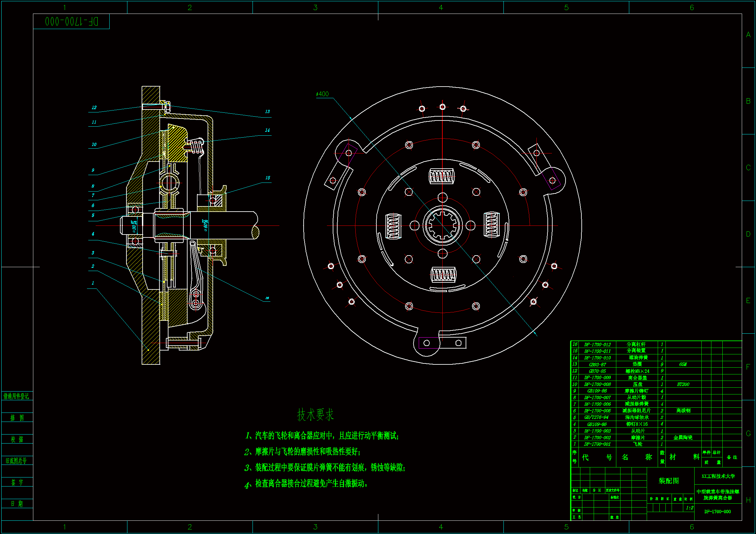Image resolution: width=756 pixels, height=534 pixels.
Task: Click the 1:2 scale value
Action: pos(689,508)
